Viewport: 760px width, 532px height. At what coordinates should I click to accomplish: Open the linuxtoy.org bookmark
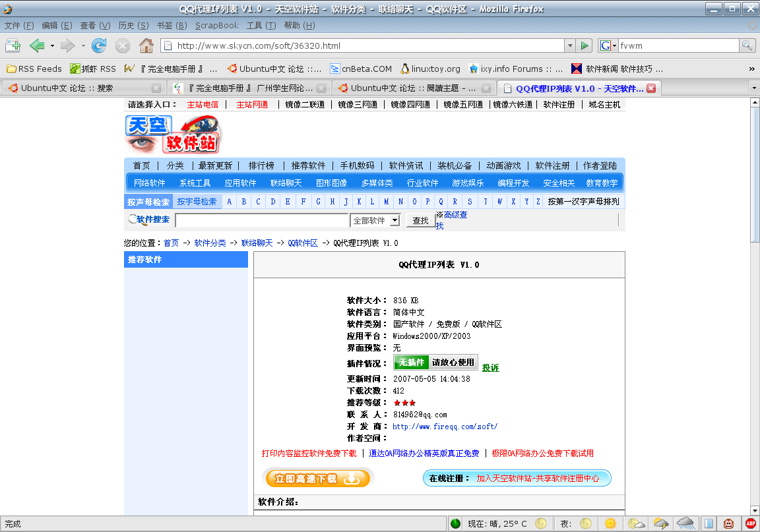pyautogui.click(x=430, y=69)
